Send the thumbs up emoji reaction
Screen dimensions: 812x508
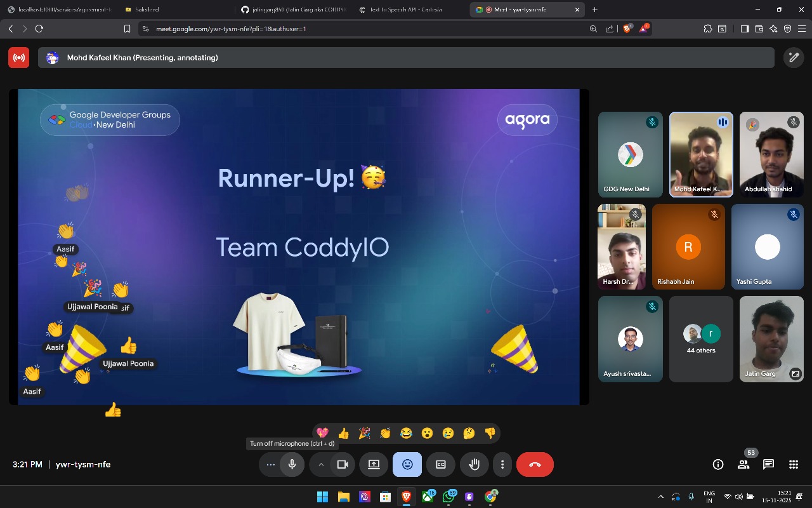click(343, 433)
